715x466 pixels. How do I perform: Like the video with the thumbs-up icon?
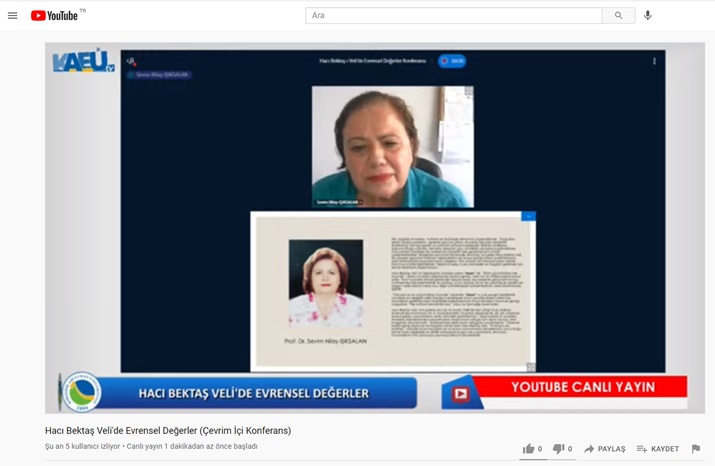528,449
